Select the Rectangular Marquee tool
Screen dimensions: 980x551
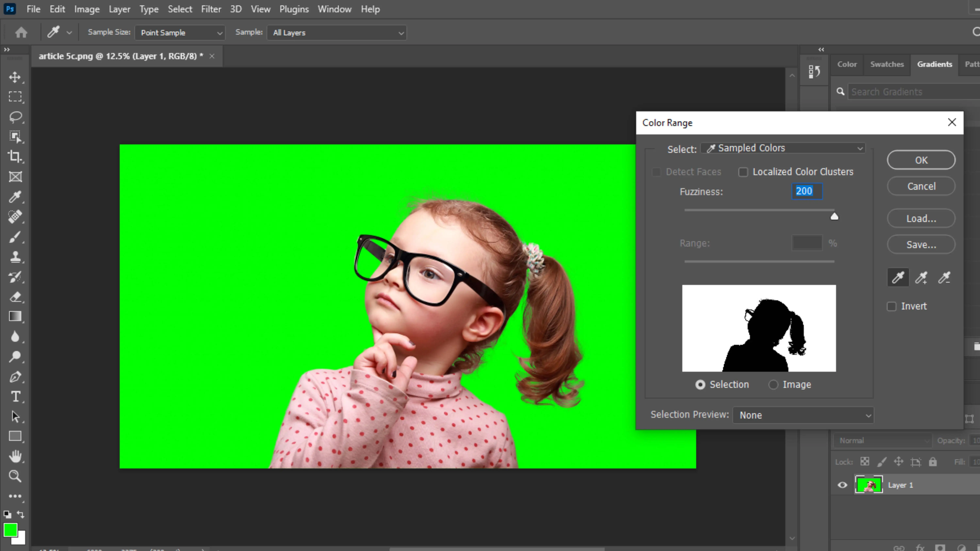(15, 97)
